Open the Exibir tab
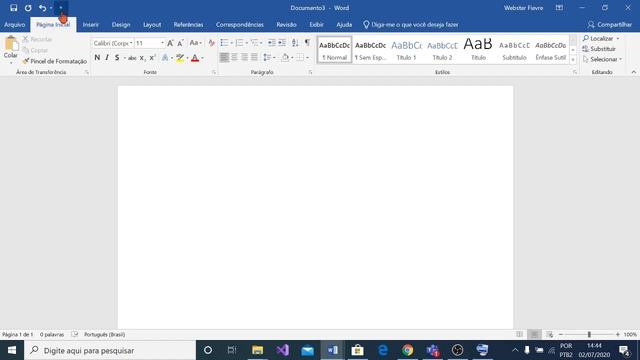 click(x=316, y=24)
